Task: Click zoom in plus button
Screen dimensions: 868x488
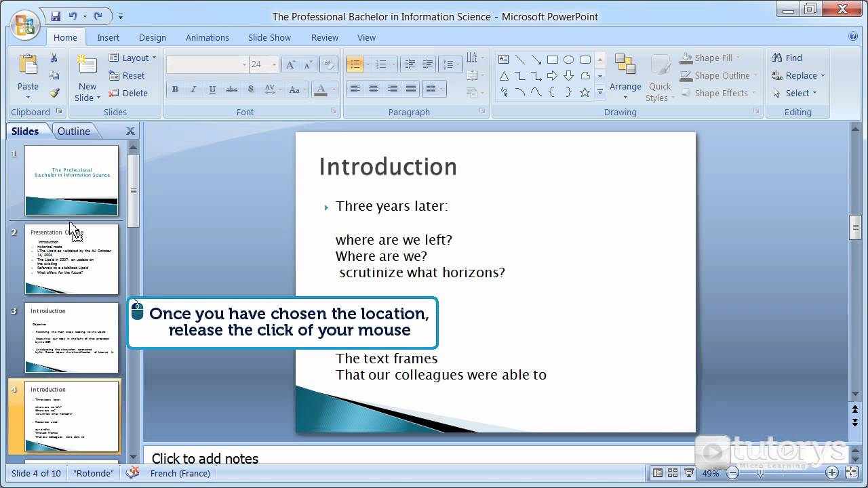Action: click(x=832, y=473)
